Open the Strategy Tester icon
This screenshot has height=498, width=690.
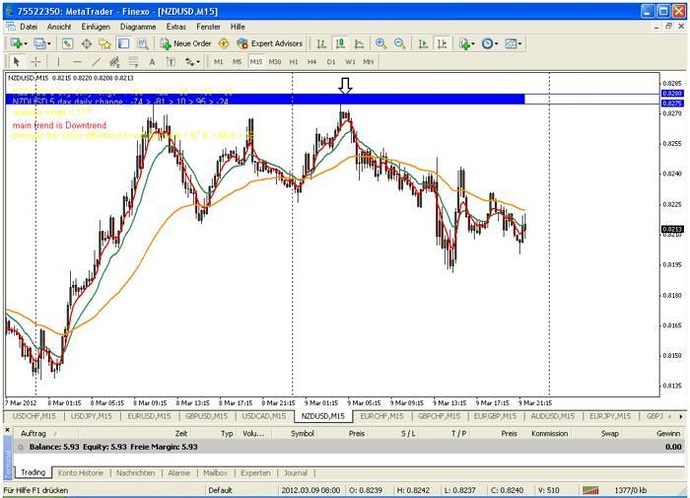point(142,44)
